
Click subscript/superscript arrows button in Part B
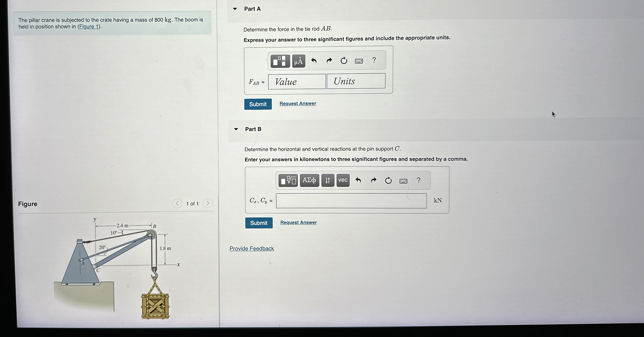click(x=328, y=180)
